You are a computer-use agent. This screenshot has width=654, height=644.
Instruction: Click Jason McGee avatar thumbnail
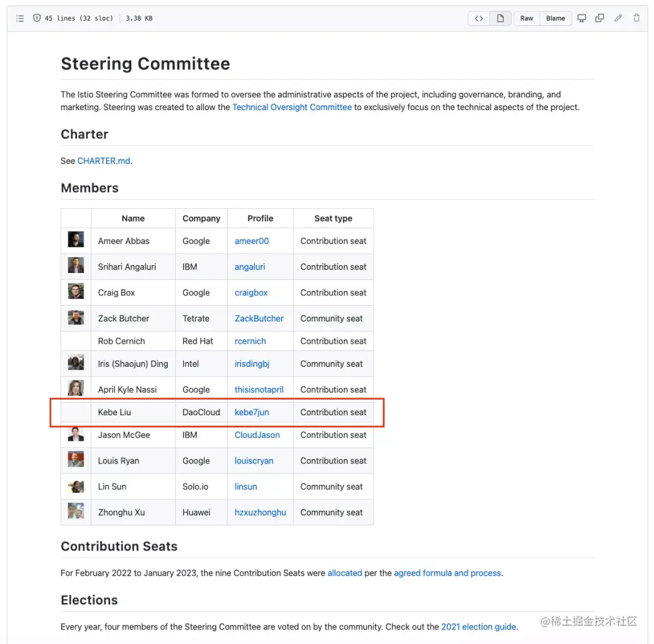pyautogui.click(x=76, y=434)
